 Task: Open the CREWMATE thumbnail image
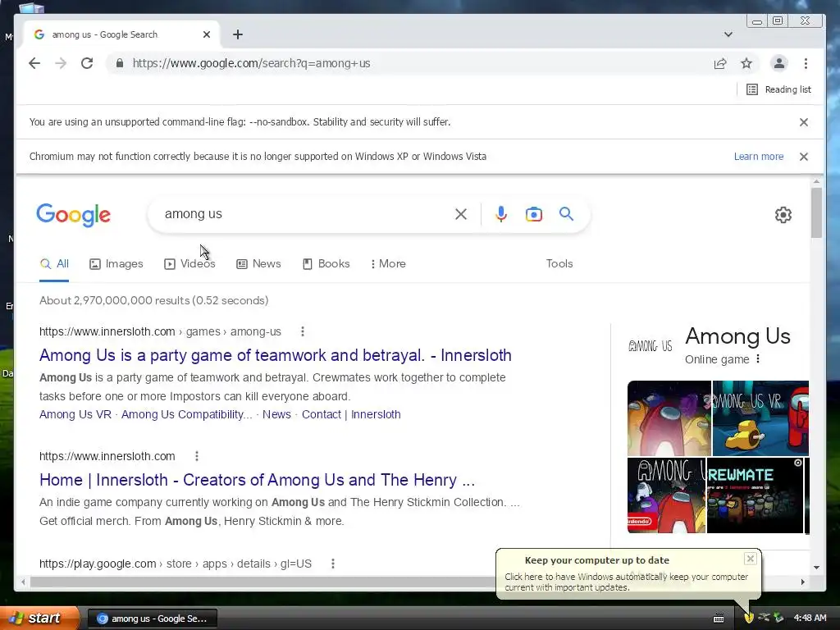[755, 495]
